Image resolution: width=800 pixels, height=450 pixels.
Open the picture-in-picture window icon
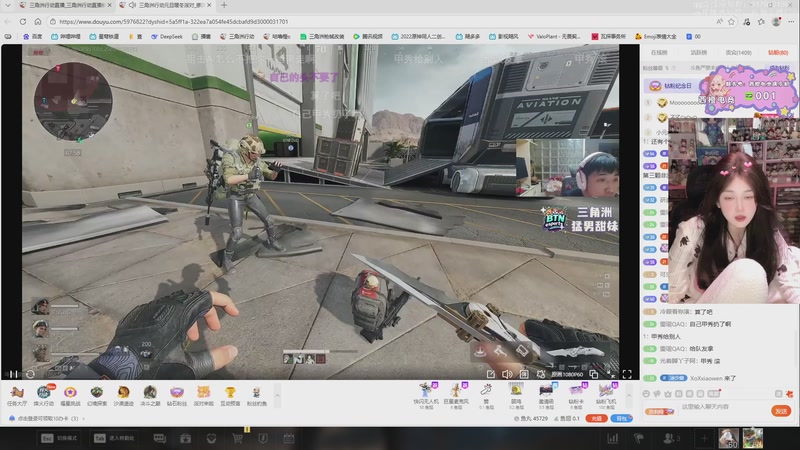pos(593,374)
